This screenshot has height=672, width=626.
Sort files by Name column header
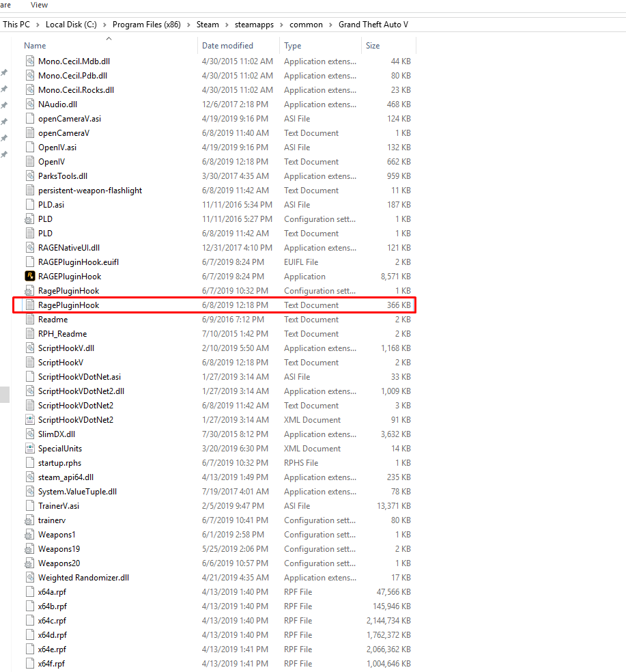[x=35, y=46]
